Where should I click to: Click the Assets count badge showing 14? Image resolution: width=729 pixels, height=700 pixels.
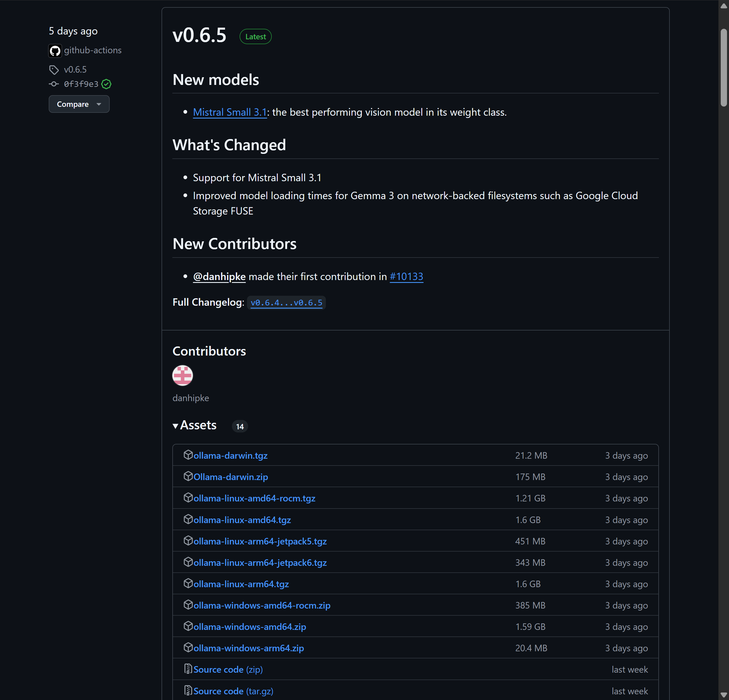240,426
